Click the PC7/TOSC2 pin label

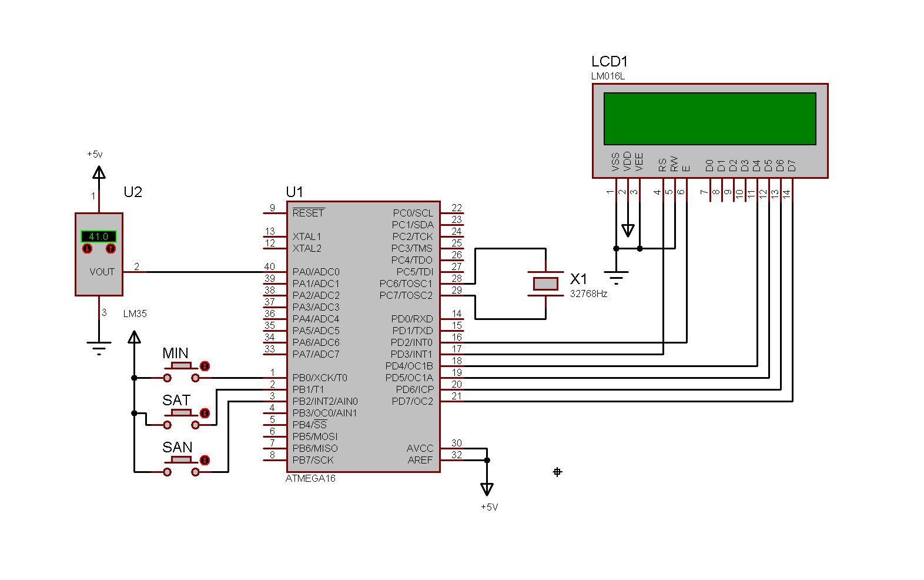pos(406,295)
